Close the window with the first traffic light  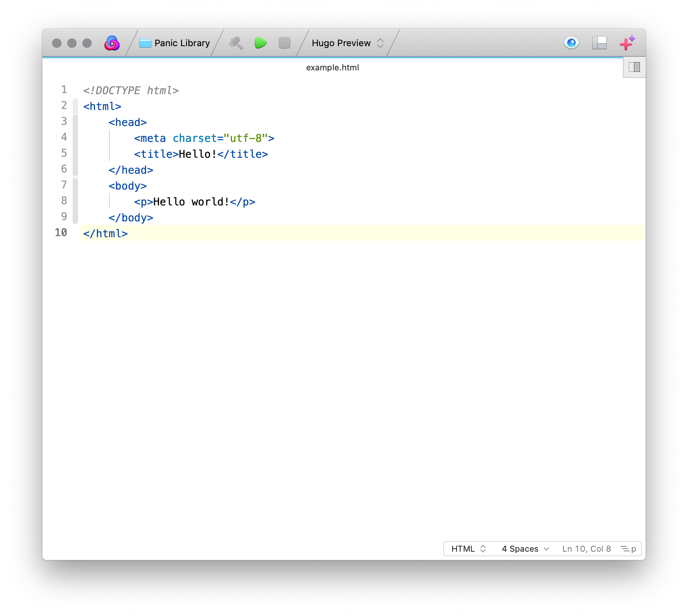57,43
